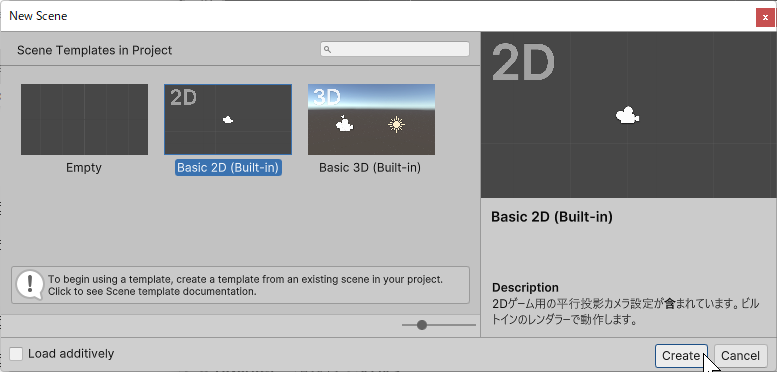Click the camera icon in Basic 3D thumbnail
Viewport: 777px width, 372px height.
tap(344, 124)
